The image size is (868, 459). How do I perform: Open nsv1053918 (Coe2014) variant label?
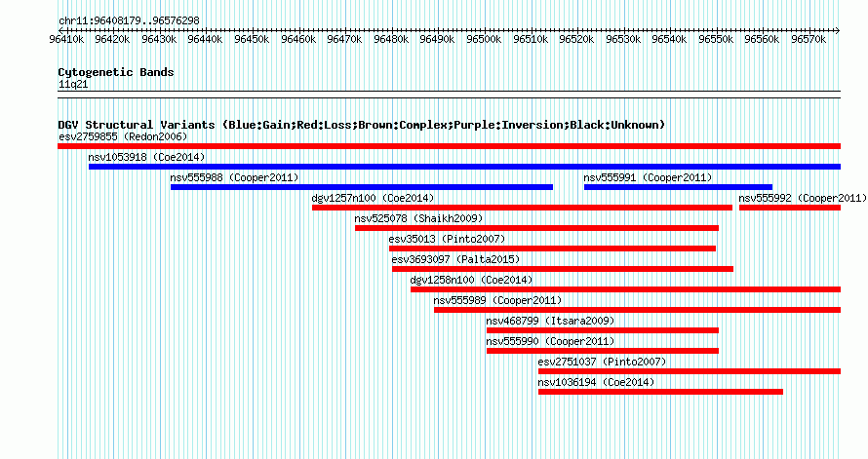(146, 157)
